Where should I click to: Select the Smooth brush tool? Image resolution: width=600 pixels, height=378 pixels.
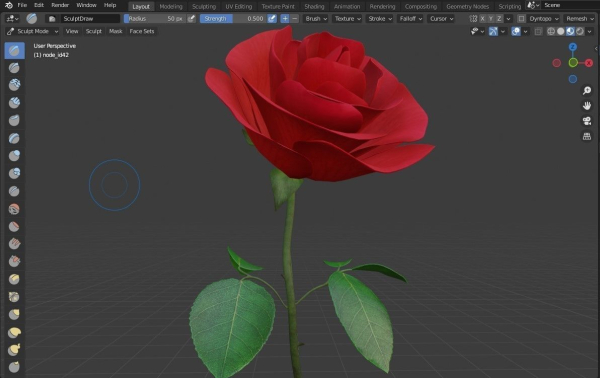14,209
